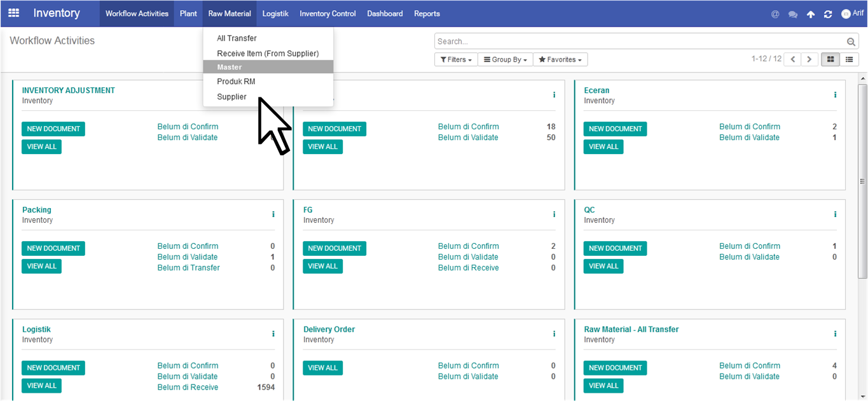
Task: Open the Inventory Control menu
Action: pyautogui.click(x=327, y=13)
